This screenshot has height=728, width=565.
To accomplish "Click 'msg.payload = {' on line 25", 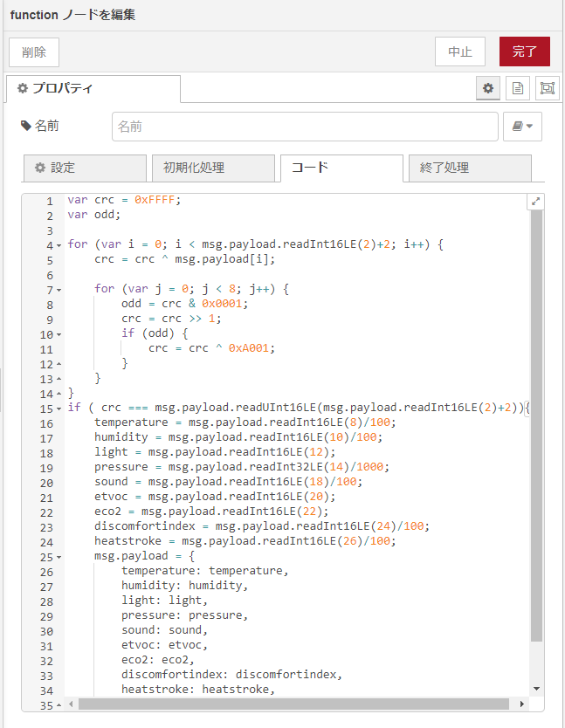I will click(144, 556).
